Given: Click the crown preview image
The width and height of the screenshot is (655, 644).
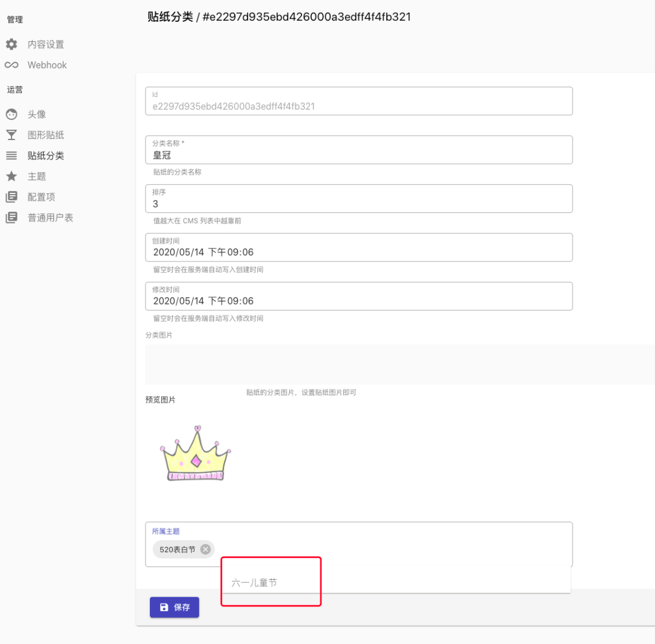Looking at the screenshot, I should pyautogui.click(x=195, y=453).
